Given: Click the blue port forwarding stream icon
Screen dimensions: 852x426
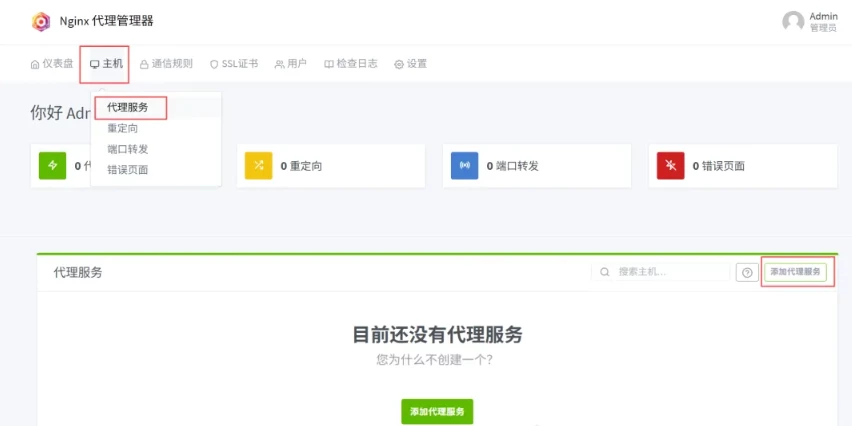Looking at the screenshot, I should click(x=464, y=165).
